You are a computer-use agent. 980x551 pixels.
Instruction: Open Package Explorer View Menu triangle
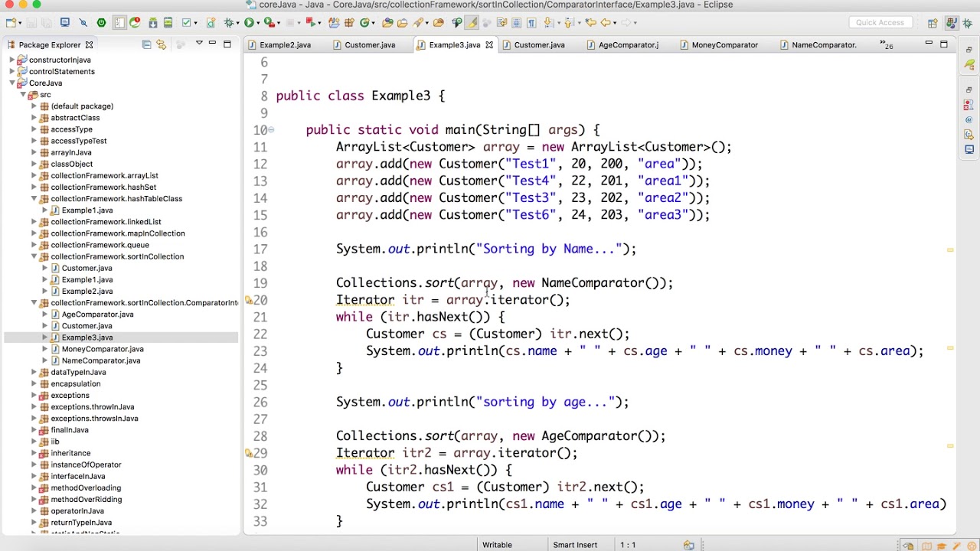(x=199, y=44)
